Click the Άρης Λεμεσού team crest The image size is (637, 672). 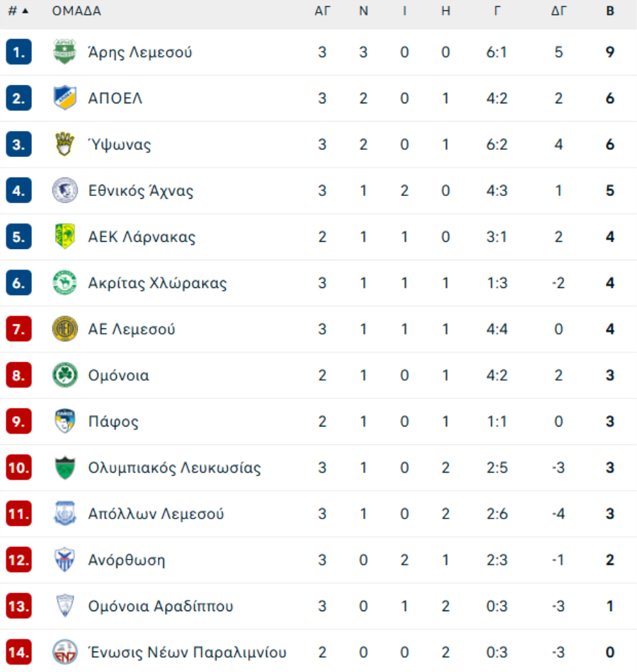(x=64, y=52)
